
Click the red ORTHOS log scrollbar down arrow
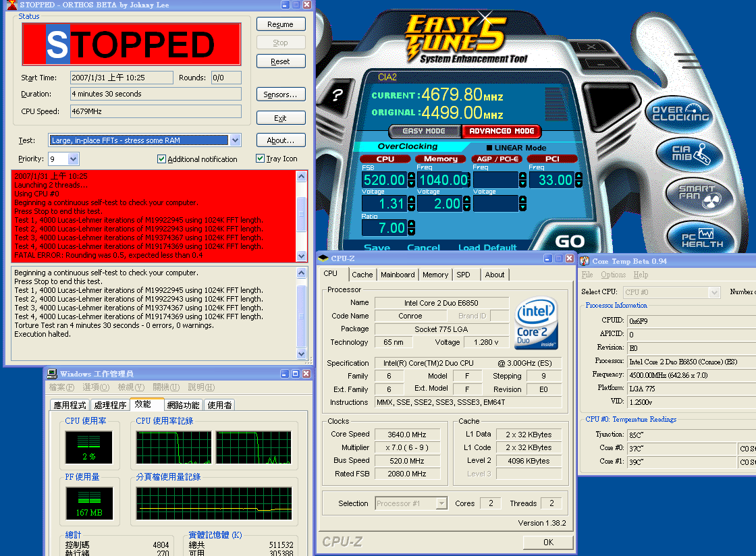tap(301, 256)
